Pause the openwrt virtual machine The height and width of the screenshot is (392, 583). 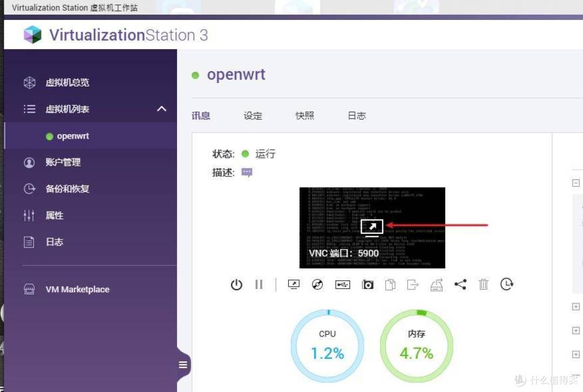[259, 284]
